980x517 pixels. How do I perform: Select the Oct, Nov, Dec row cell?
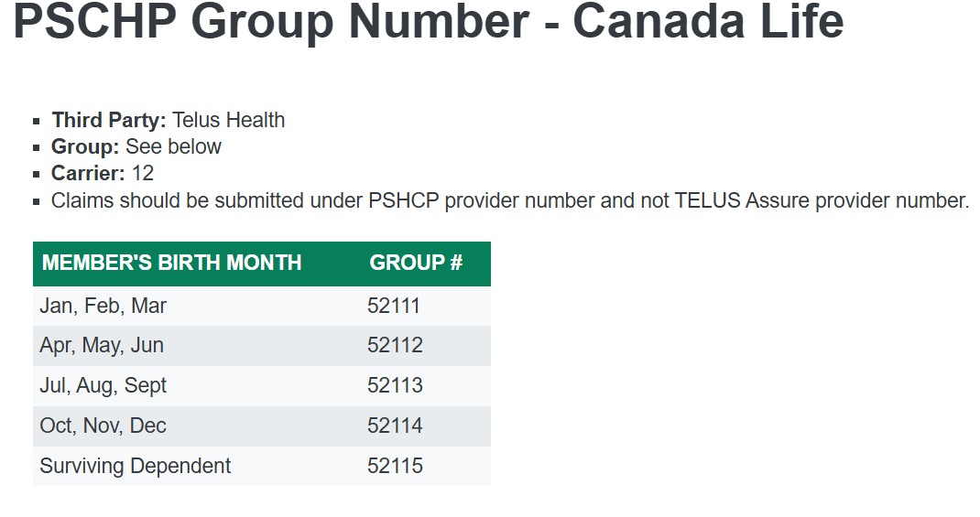coord(103,426)
